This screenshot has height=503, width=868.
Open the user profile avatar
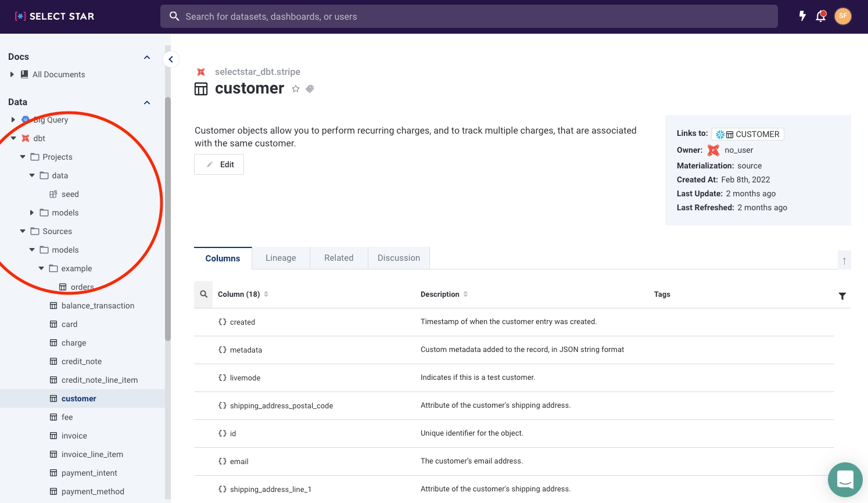click(842, 16)
